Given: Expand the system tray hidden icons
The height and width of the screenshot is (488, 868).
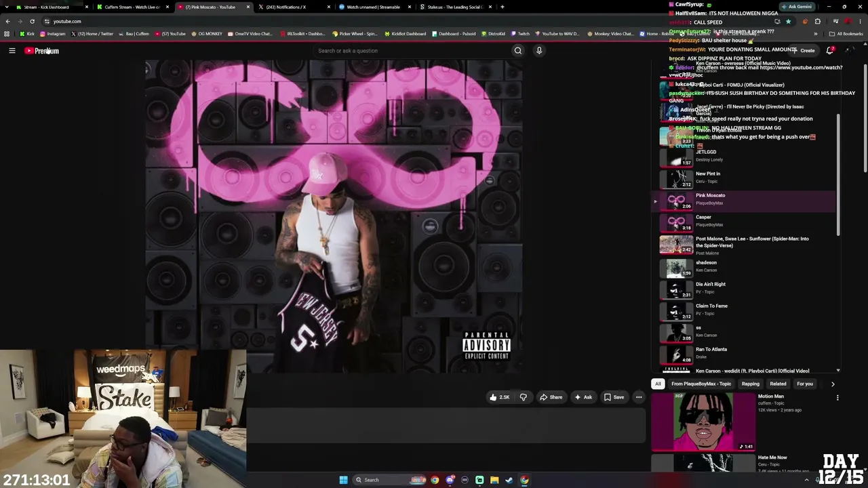Looking at the screenshot, I should pyautogui.click(x=806, y=480).
